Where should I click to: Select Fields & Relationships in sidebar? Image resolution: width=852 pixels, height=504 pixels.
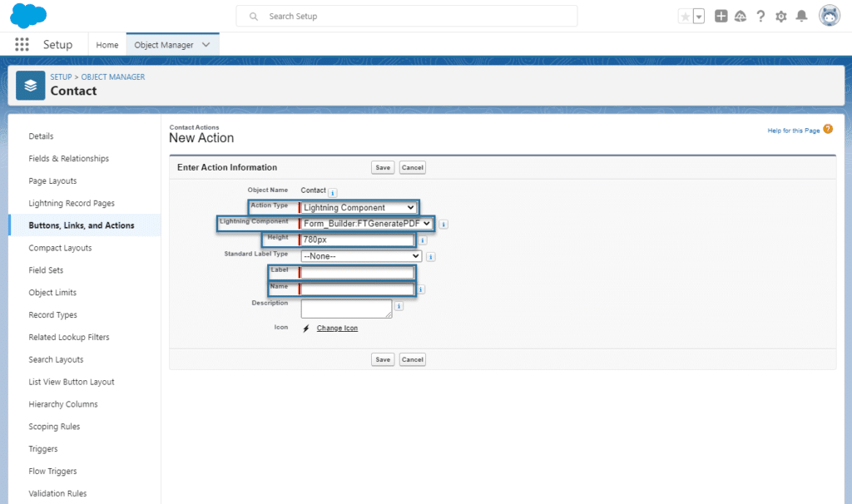tap(68, 159)
